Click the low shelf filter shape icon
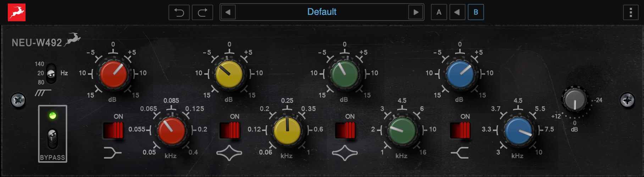This screenshot has height=177, width=644. pyautogui.click(x=112, y=153)
